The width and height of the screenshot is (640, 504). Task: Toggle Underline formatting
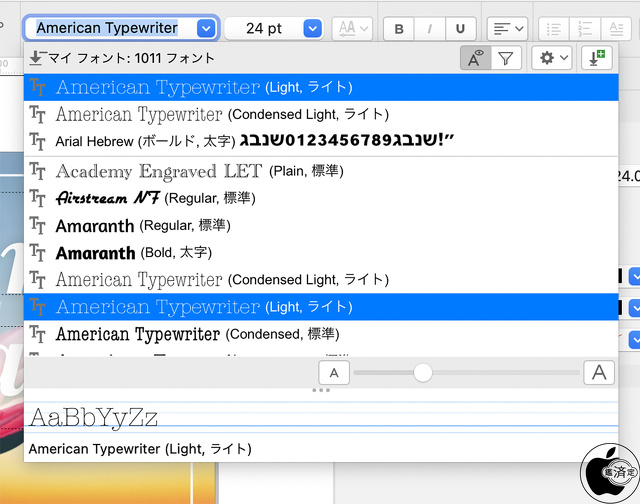click(x=460, y=29)
